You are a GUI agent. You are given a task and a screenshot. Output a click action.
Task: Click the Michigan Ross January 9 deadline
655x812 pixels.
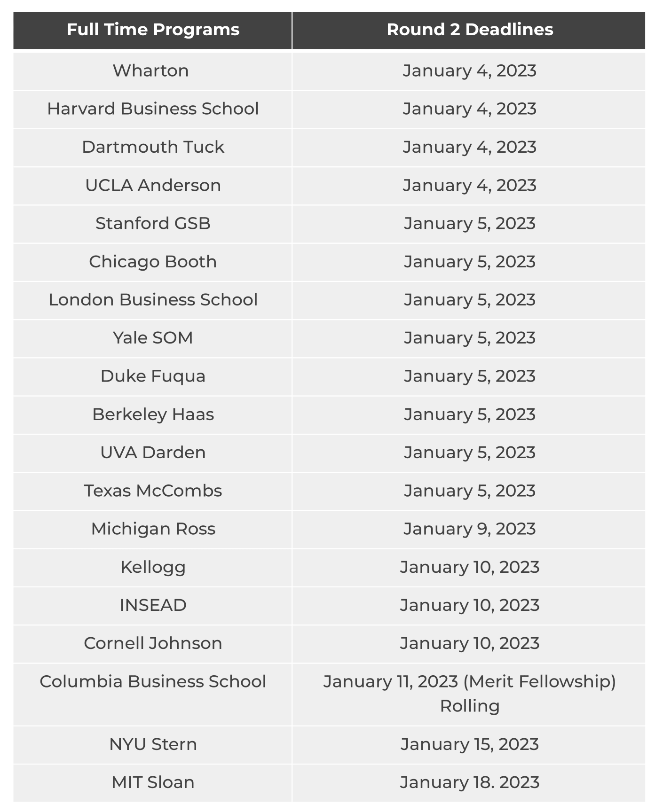pos(469,529)
